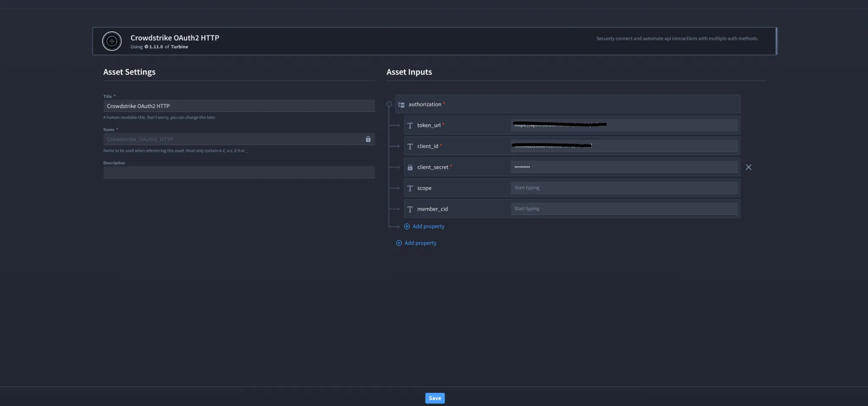Click the member_cid value input

click(x=624, y=209)
